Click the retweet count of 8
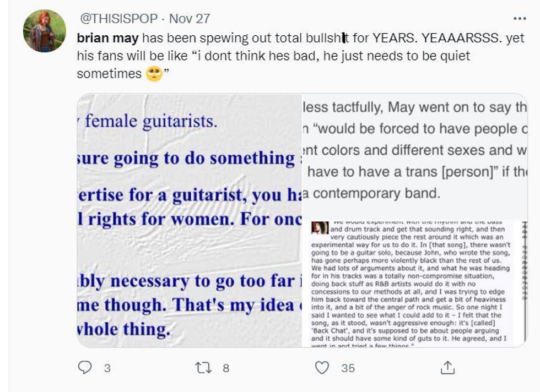Screen dimensions: 540x392 click(226, 368)
